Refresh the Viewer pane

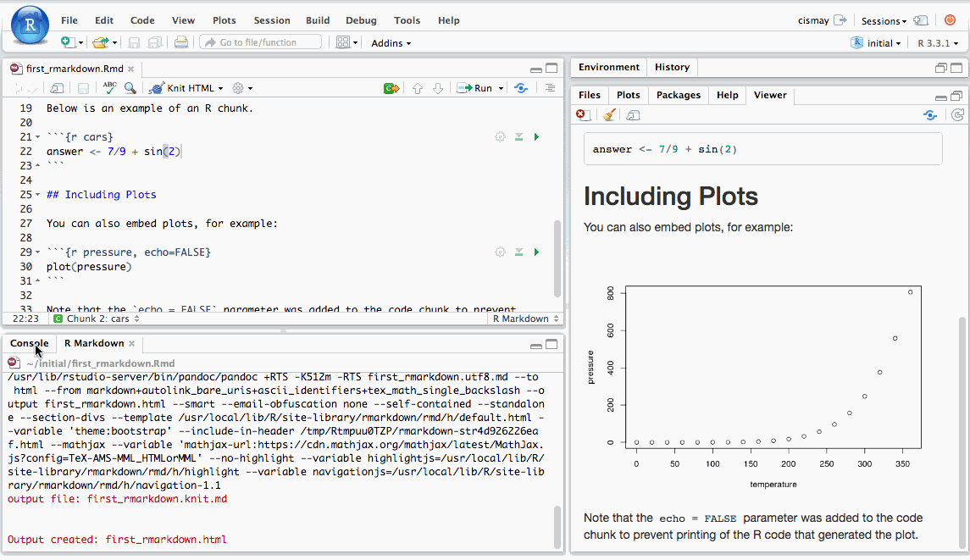[x=957, y=115]
